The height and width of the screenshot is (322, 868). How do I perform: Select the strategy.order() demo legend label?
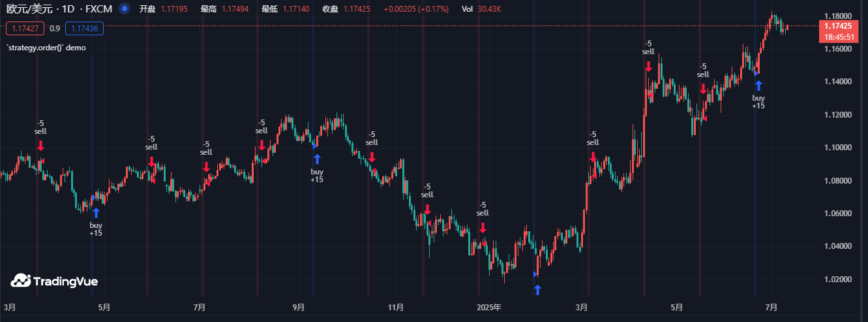click(x=46, y=48)
